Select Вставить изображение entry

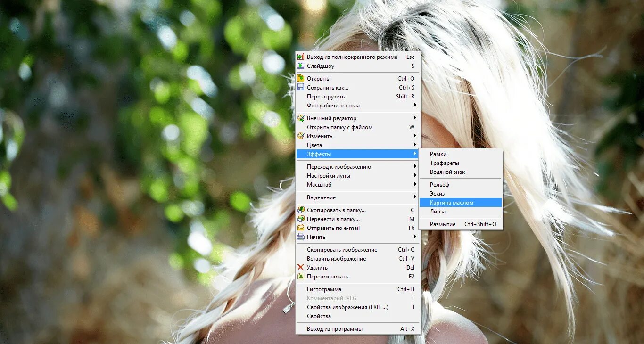358,259
